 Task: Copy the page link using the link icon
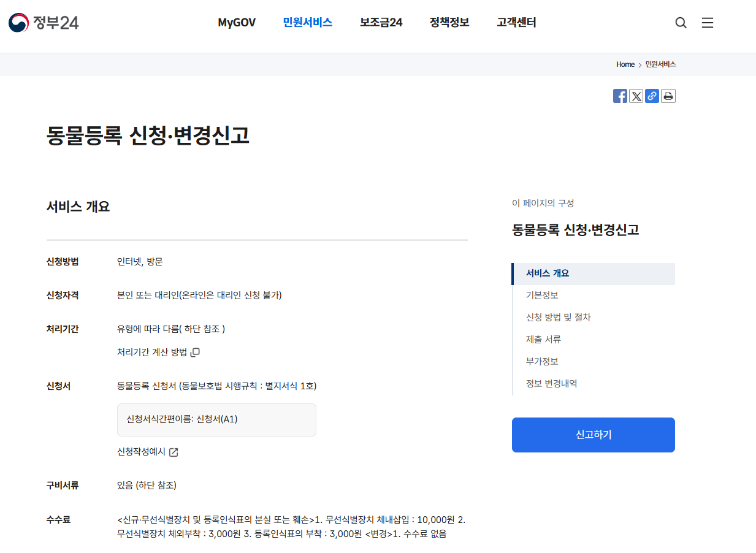coord(652,96)
